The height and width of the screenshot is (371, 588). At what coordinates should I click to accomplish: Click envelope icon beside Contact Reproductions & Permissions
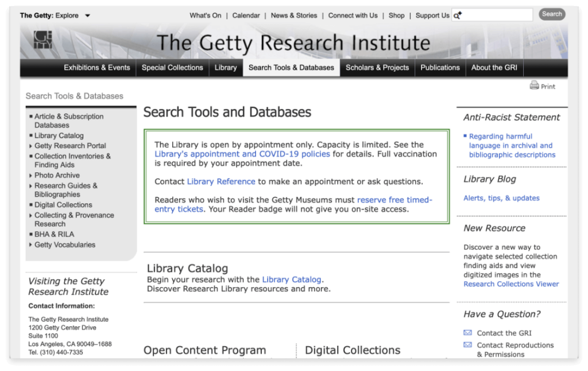(467, 345)
